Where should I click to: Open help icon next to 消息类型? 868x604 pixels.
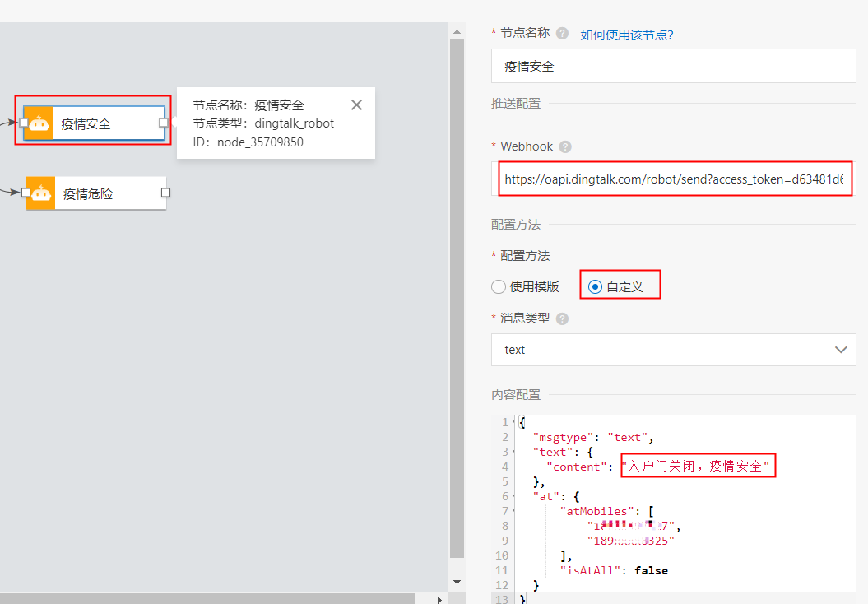(562, 319)
